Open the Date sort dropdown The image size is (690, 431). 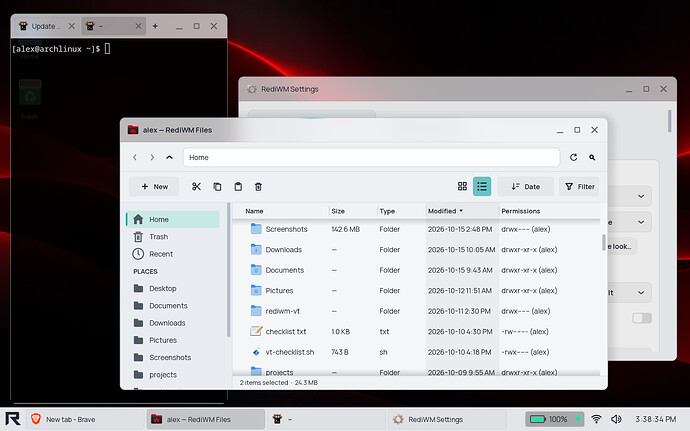[x=525, y=187]
